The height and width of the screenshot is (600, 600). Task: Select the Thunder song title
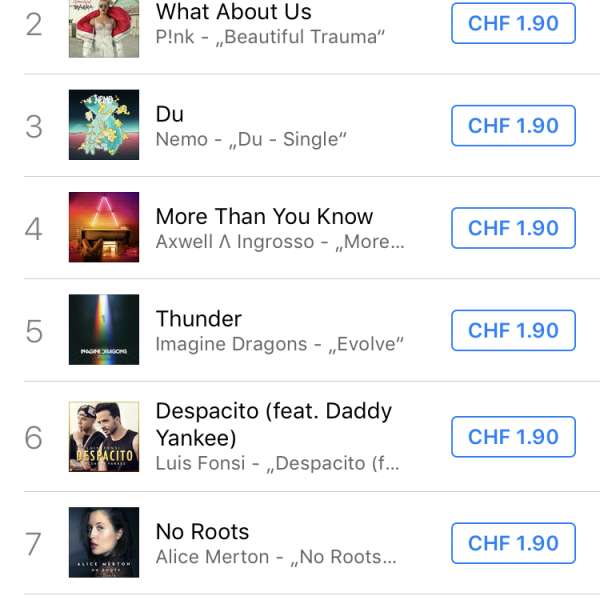click(x=199, y=319)
